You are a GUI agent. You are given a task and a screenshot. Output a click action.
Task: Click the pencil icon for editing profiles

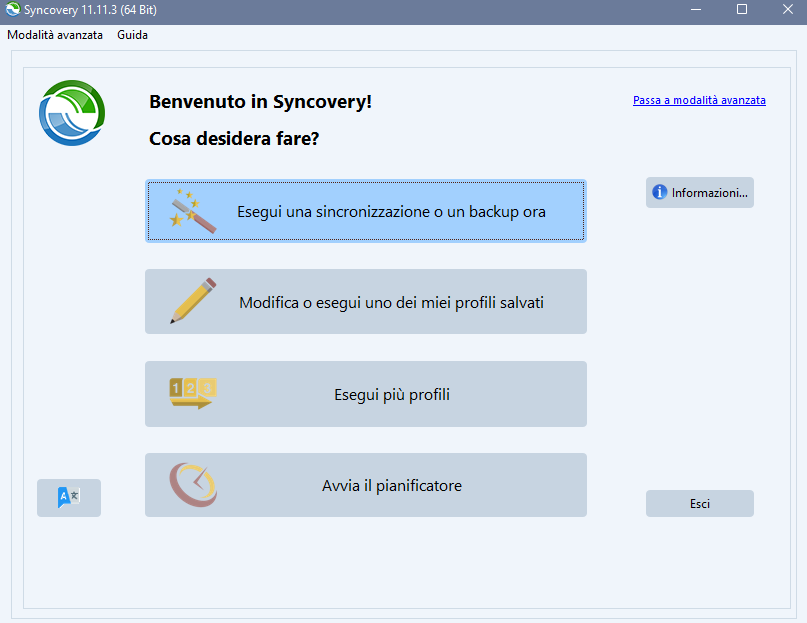(193, 301)
